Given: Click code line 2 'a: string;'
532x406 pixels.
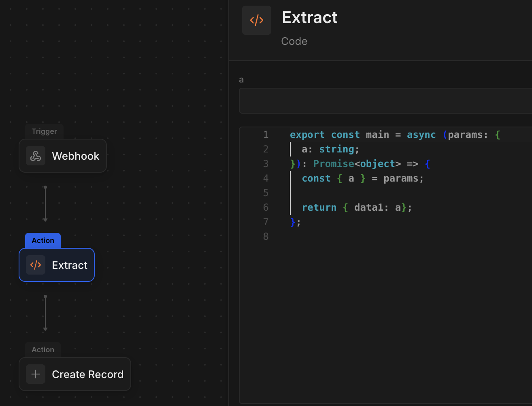Looking at the screenshot, I should click(330, 149).
